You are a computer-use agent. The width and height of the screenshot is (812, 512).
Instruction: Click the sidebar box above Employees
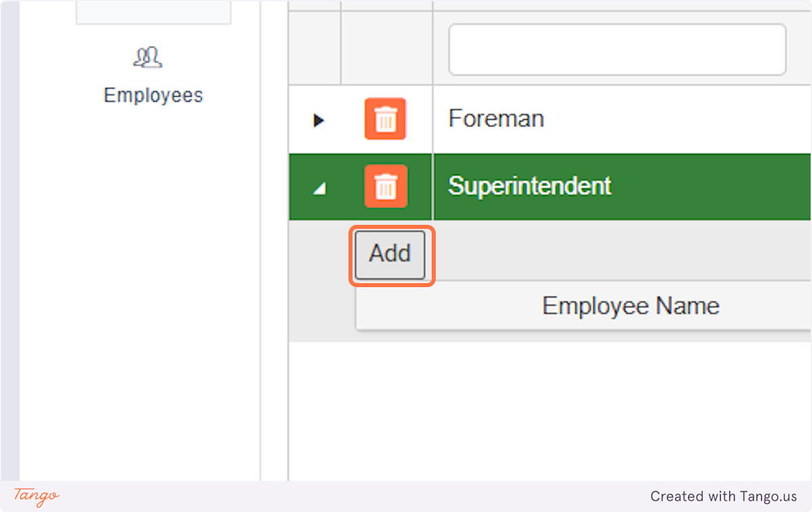(153, 12)
